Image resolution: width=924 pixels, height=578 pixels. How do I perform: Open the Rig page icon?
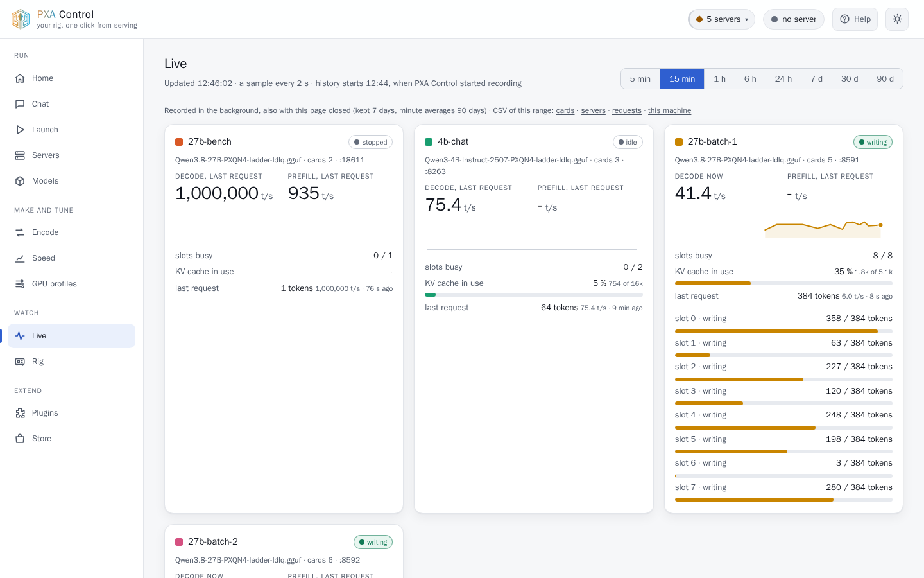(x=20, y=362)
